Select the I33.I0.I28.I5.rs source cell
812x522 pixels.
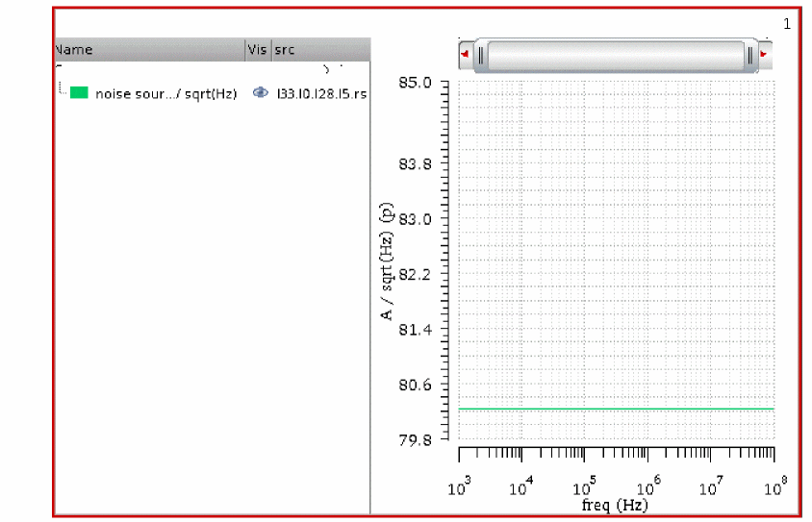coord(321,93)
